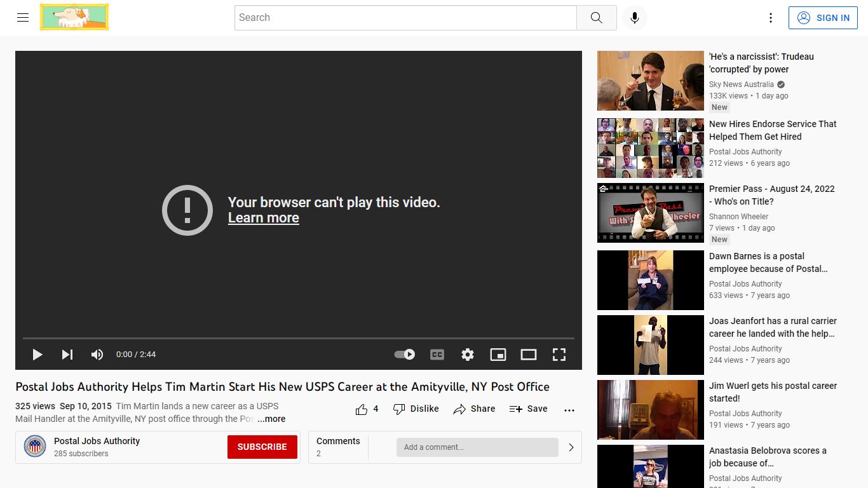Start voice search with microphone icon
This screenshot has height=488, width=868.
click(x=634, y=18)
